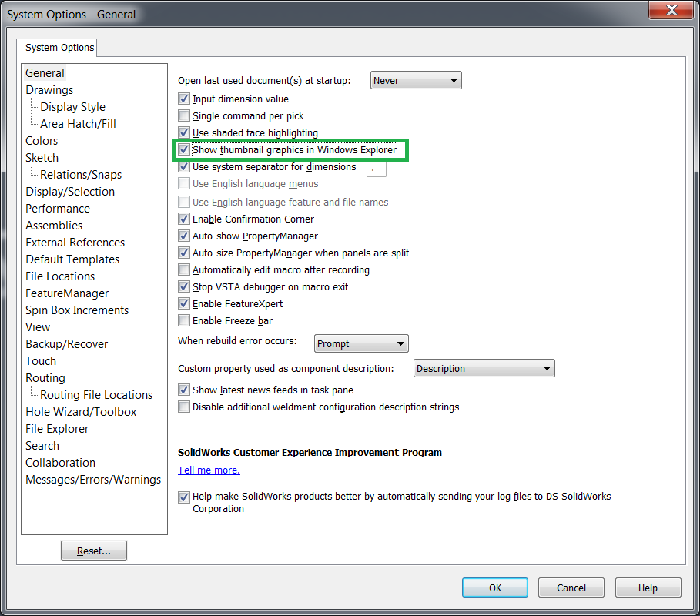700x616 pixels.
Task: Toggle Enable FeatureXpert checkbox
Action: point(183,303)
